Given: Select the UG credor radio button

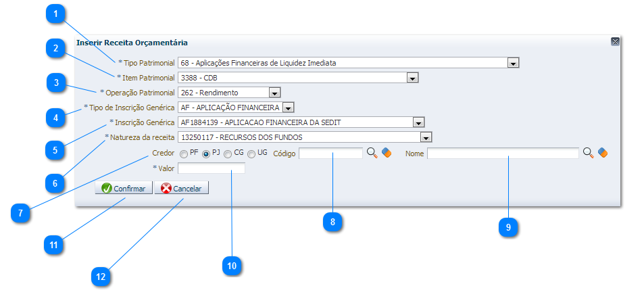Looking at the screenshot, I should coord(251,154).
